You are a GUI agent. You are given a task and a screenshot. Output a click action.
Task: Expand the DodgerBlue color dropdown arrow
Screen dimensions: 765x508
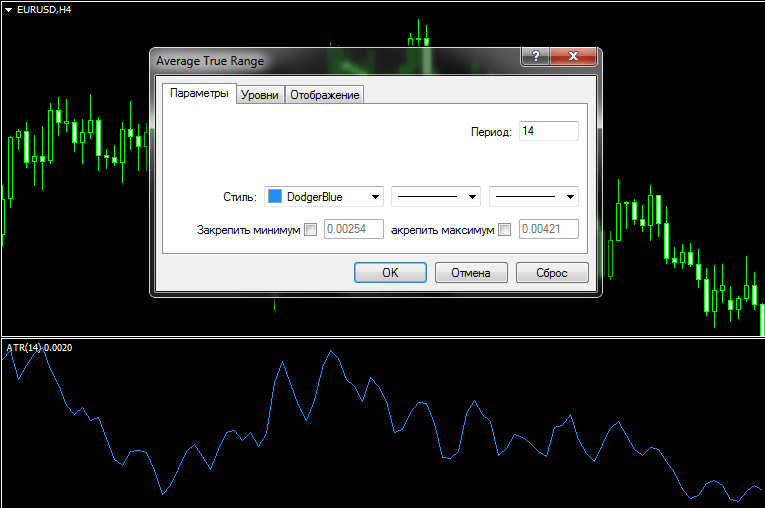point(375,197)
